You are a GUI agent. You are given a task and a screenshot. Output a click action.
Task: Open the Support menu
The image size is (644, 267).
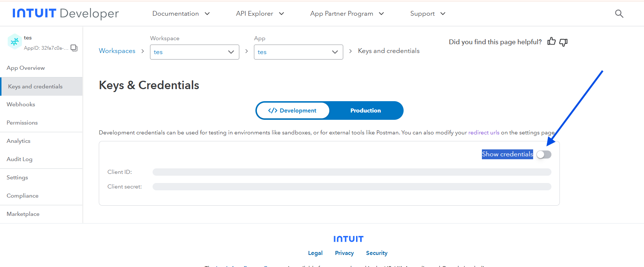(427, 14)
